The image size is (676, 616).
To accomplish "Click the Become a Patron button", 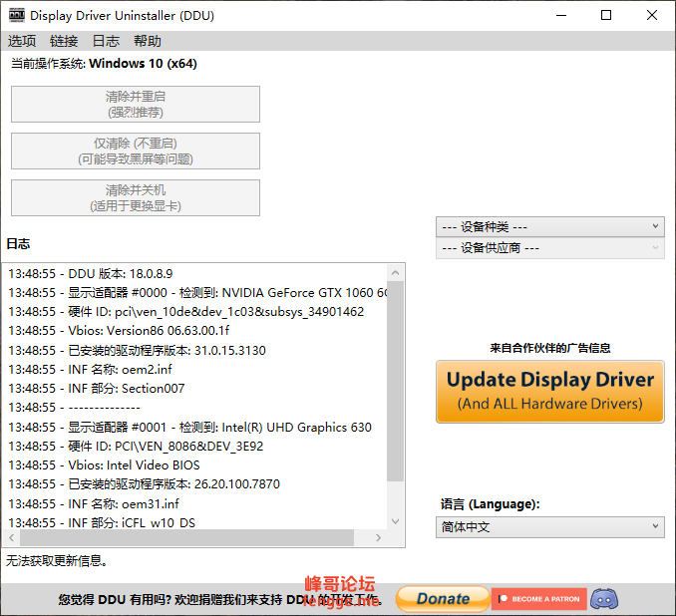I will point(538,599).
